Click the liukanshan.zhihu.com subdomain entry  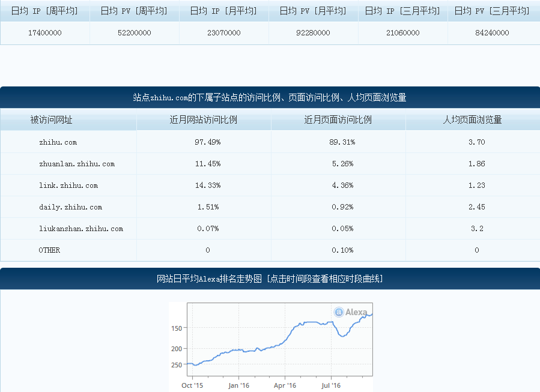coord(81,229)
